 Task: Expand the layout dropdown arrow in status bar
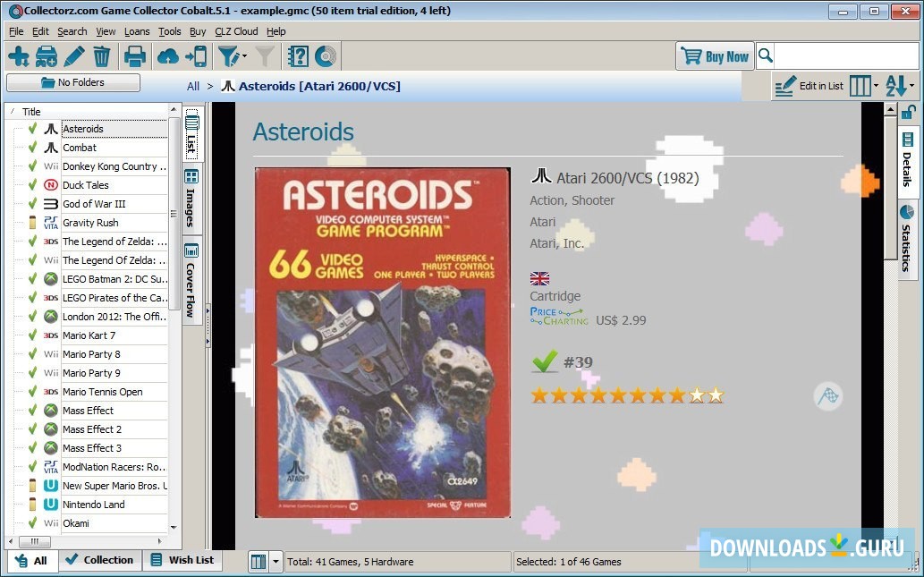point(276,562)
